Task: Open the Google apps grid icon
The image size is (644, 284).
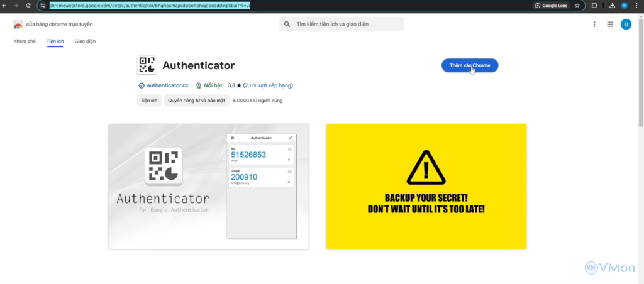Action: [x=609, y=25]
